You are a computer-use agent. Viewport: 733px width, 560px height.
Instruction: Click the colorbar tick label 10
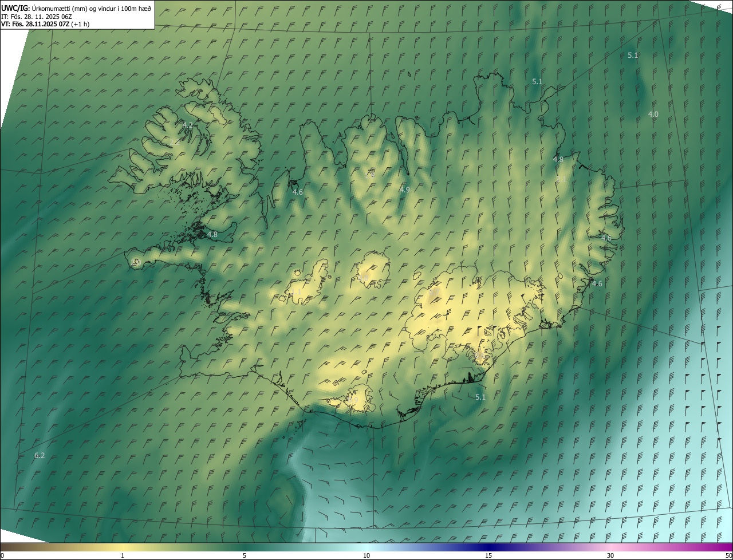pos(366,555)
